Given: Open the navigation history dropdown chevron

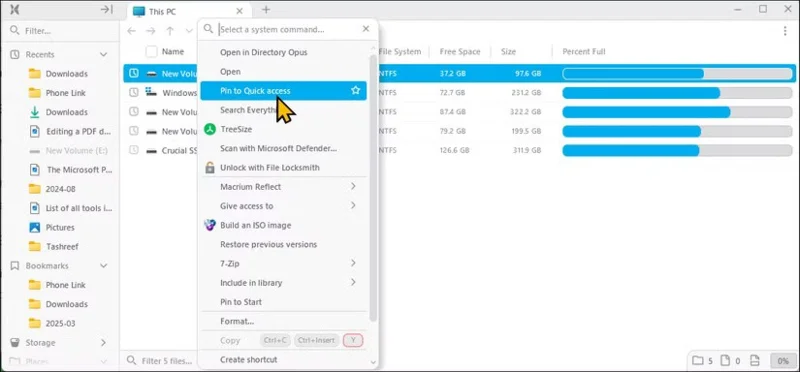Looking at the screenshot, I should (189, 31).
